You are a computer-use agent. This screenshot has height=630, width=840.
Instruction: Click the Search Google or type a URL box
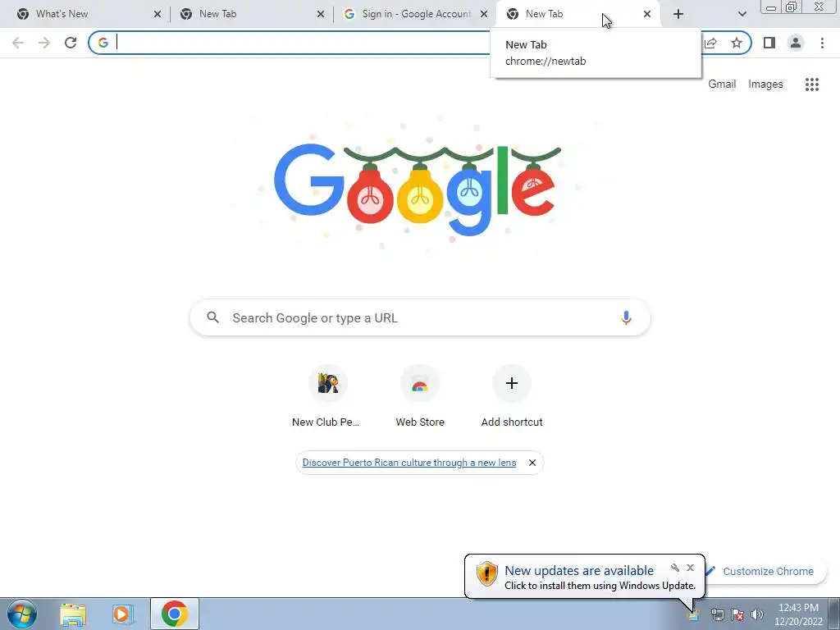(420, 317)
